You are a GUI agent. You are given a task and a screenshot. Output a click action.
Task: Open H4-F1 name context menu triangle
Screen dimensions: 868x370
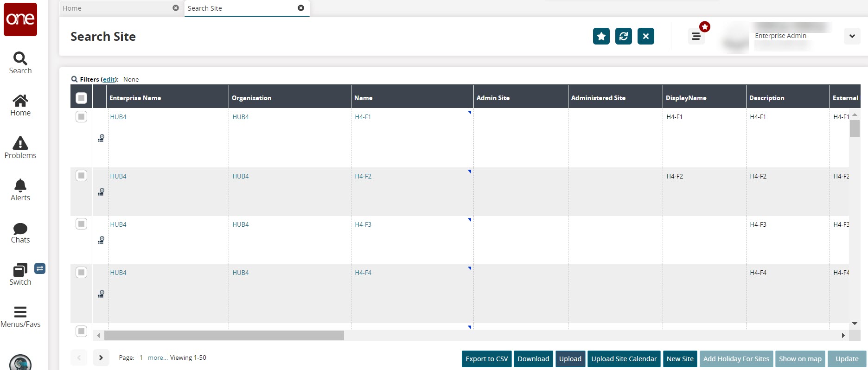(x=470, y=112)
